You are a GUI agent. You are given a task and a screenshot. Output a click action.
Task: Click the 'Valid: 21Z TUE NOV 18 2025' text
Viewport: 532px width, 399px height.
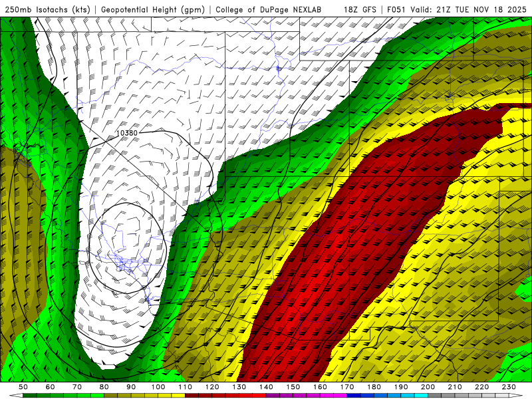[x=469, y=9]
